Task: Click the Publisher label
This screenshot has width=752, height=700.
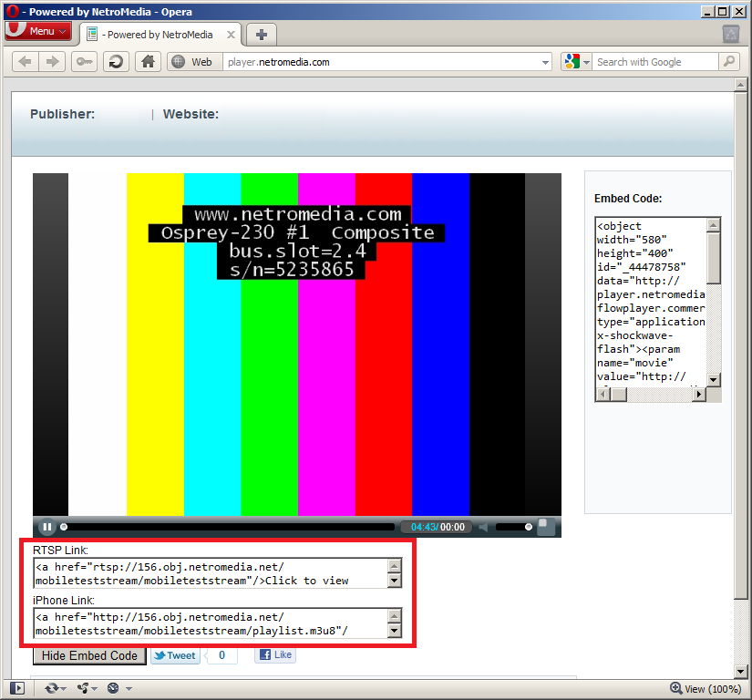Action: click(x=62, y=114)
